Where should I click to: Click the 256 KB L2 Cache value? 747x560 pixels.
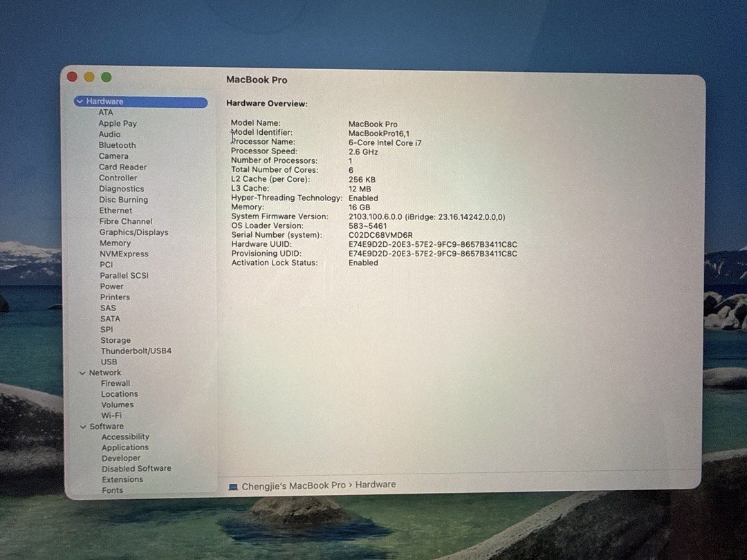point(362,180)
